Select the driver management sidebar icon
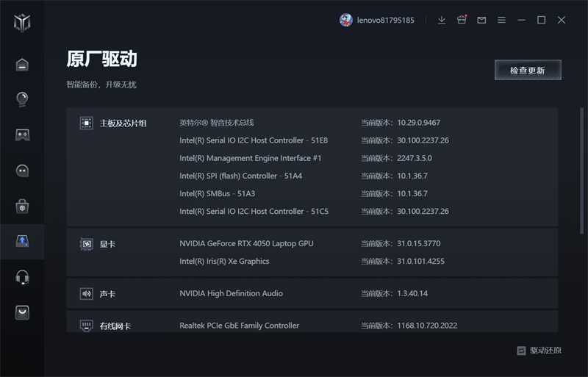Image resolution: width=588 pixels, height=377 pixels. tap(22, 241)
